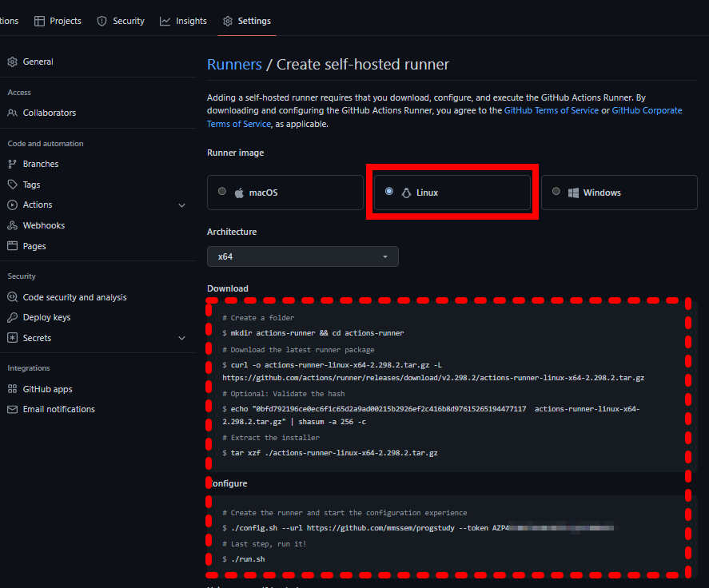
Task: Click the ./config.sh --url command line
Action: [420, 528]
